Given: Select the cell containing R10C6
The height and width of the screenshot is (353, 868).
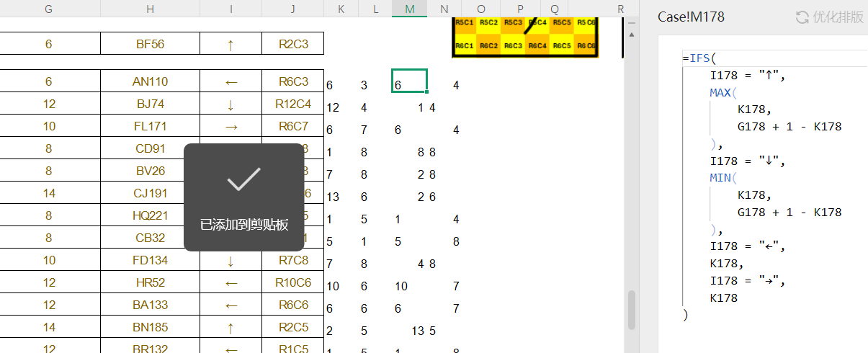Looking at the screenshot, I should pos(293,282).
